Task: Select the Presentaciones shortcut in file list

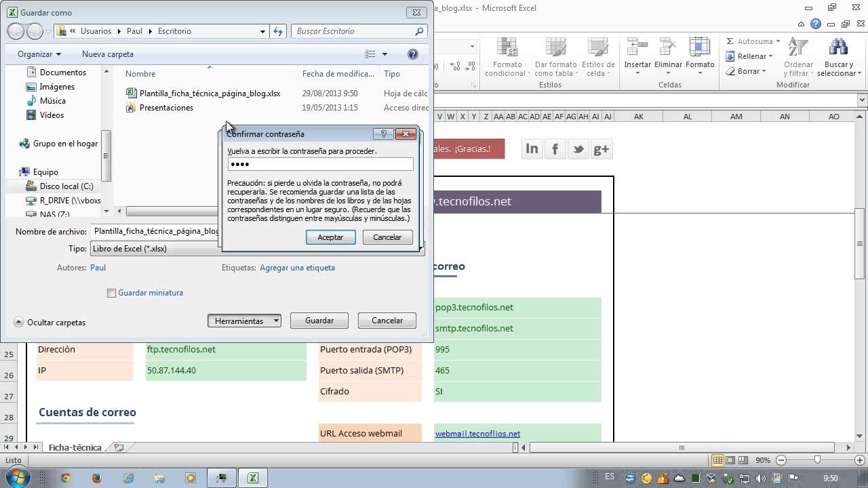Action: pyautogui.click(x=166, y=108)
